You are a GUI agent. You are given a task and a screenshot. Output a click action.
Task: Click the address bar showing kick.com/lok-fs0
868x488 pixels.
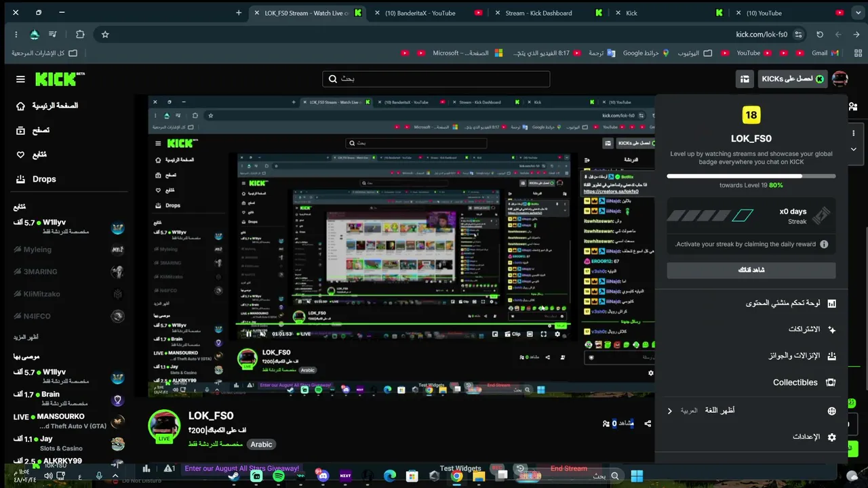click(762, 35)
